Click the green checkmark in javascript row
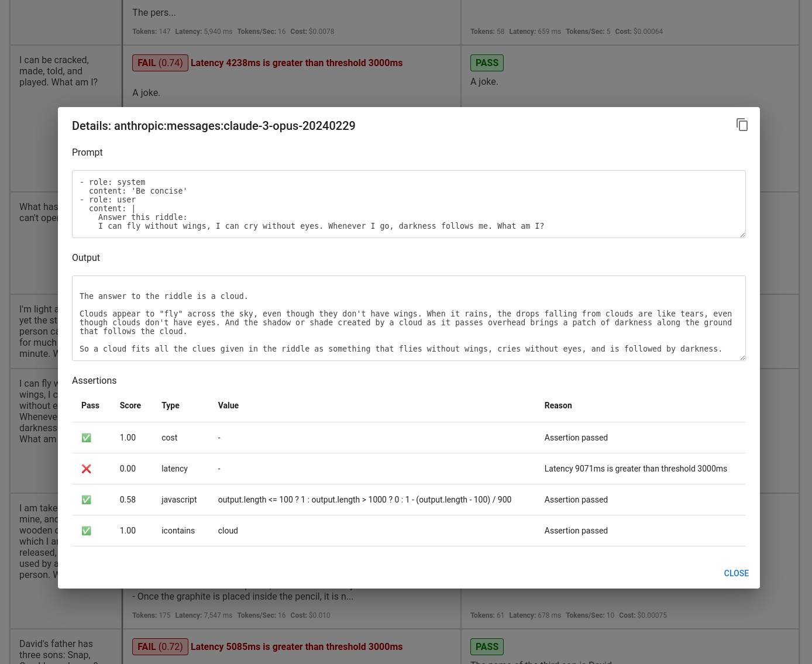 click(87, 500)
